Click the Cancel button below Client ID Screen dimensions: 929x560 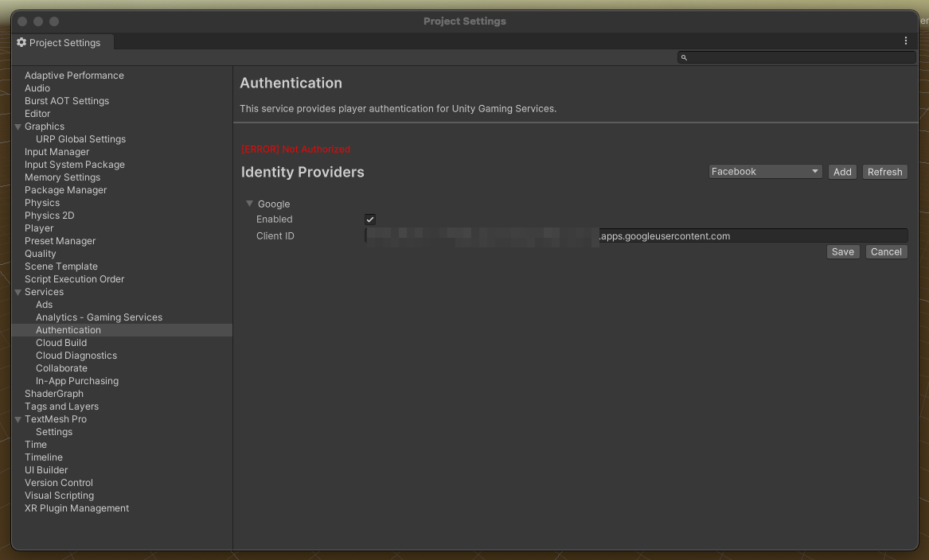tap(886, 251)
